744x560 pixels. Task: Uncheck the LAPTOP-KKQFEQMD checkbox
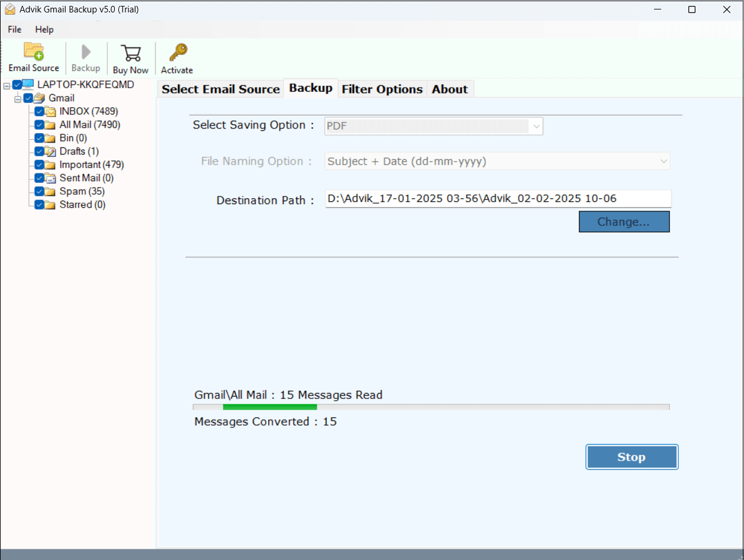(x=17, y=85)
